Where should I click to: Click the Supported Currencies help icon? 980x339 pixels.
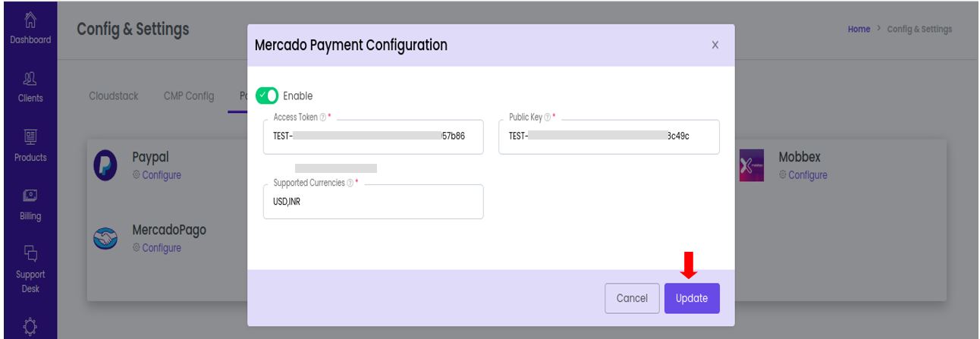[349, 184]
